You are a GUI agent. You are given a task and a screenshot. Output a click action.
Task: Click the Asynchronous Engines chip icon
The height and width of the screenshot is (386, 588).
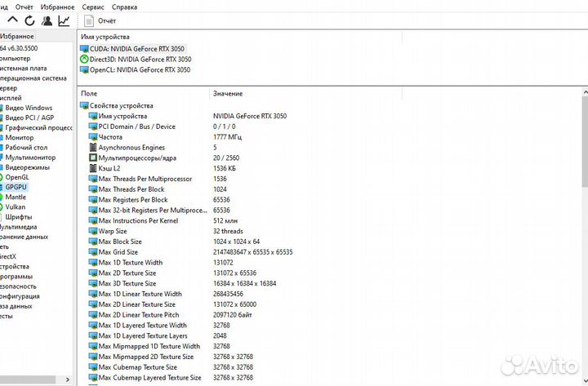[93, 148]
